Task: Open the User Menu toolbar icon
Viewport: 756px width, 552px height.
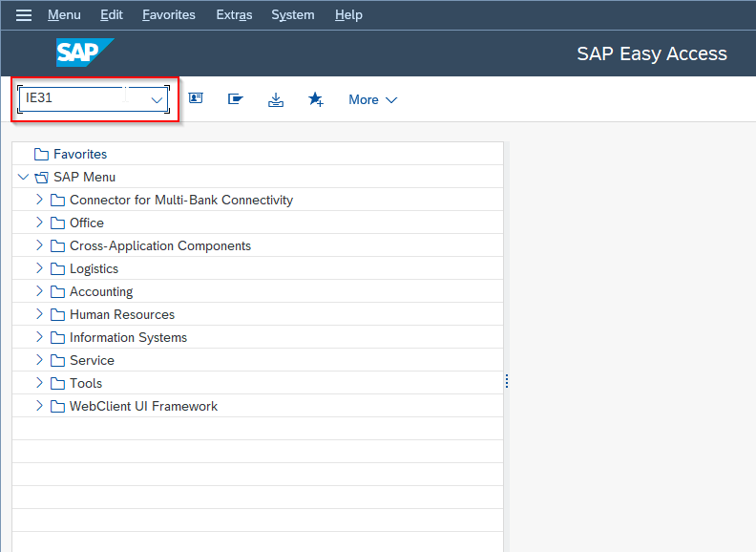Action: (x=196, y=98)
